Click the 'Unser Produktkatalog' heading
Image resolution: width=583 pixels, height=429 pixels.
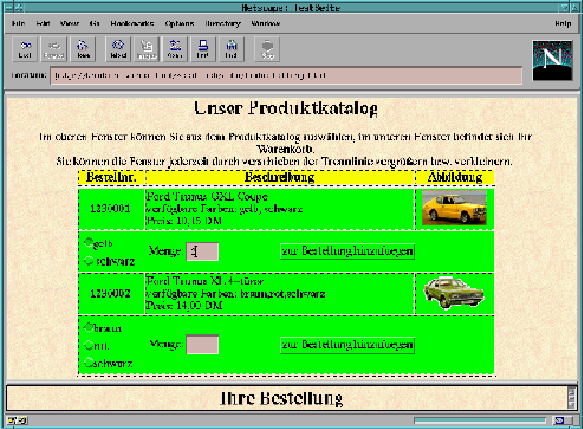pos(286,109)
